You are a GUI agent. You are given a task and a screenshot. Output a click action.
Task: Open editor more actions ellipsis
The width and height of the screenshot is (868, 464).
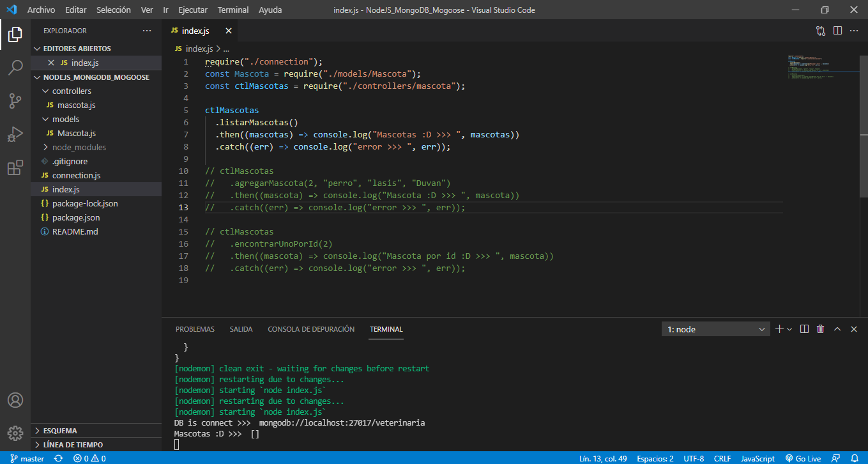click(854, 31)
